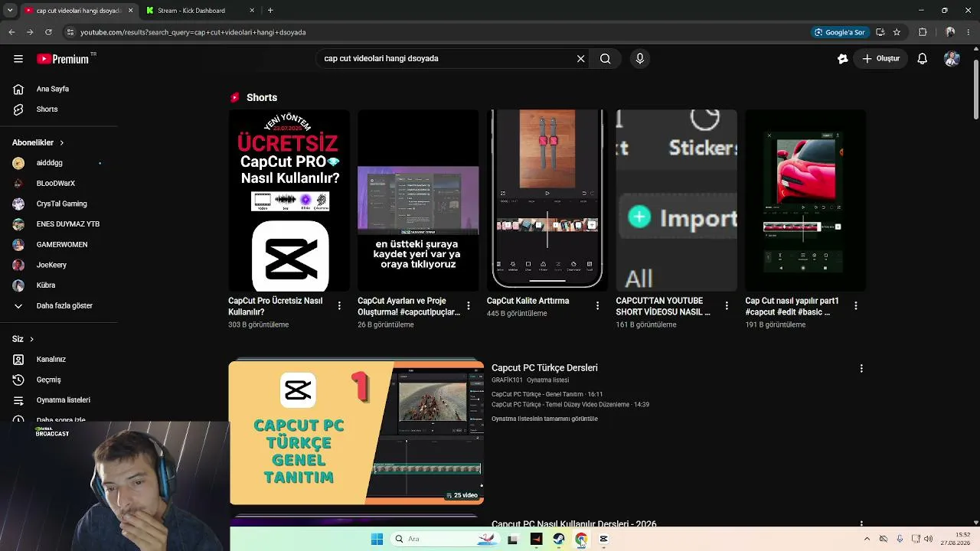
Task: Open the YouTube guide hamburger menu
Action: click(x=18, y=59)
